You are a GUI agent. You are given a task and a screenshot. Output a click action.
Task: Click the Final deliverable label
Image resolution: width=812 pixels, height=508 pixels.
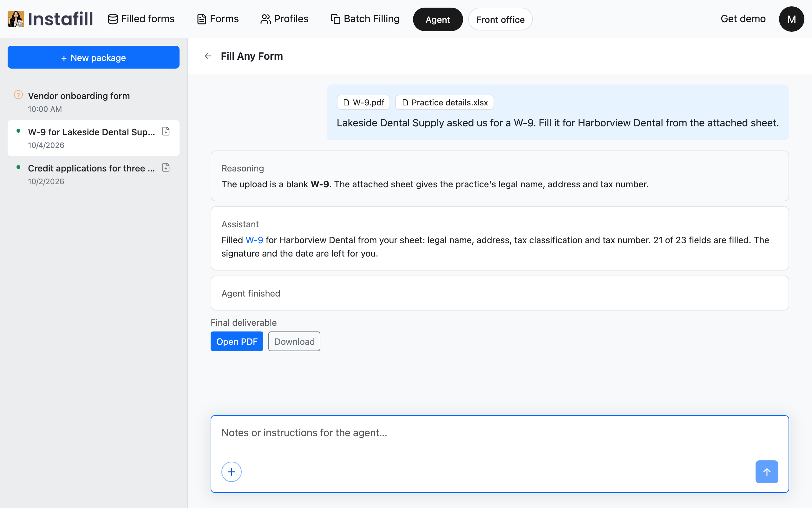[244, 323]
